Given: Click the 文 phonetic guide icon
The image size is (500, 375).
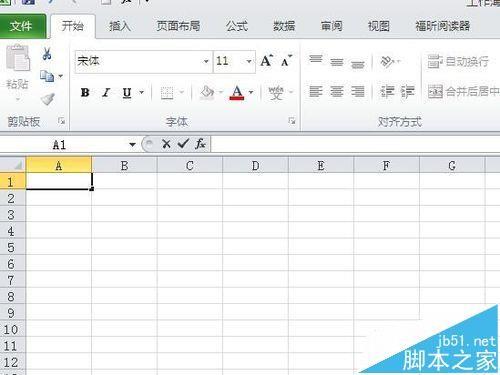Looking at the screenshot, I should pos(276,92).
